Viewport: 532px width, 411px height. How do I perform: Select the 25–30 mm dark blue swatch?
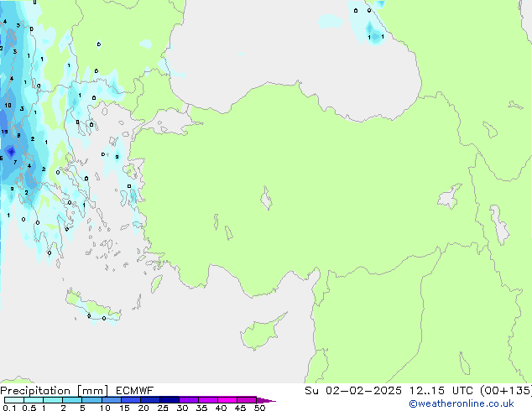169,400
